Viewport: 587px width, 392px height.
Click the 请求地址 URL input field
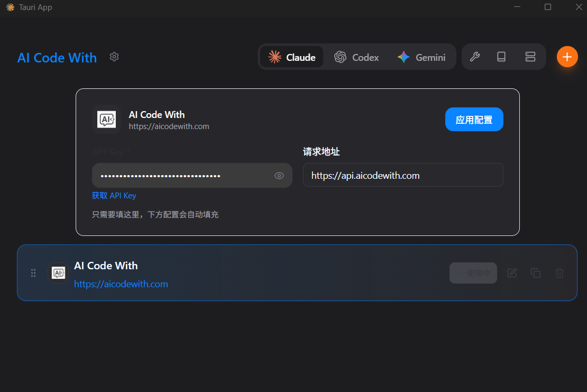point(402,175)
